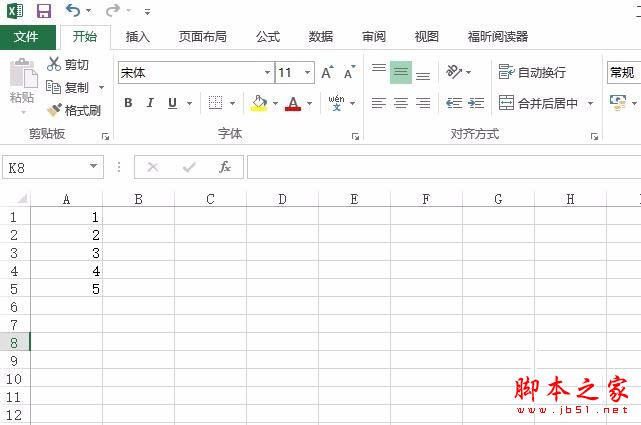Viewport: 641px width, 425px height.
Task: Switch to the 审阅 ribbon tab
Action: (x=374, y=37)
